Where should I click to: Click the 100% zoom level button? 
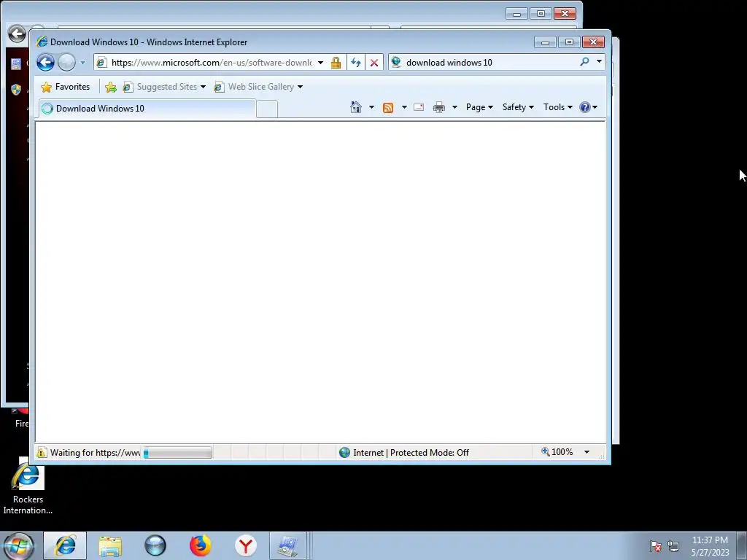pyautogui.click(x=557, y=452)
